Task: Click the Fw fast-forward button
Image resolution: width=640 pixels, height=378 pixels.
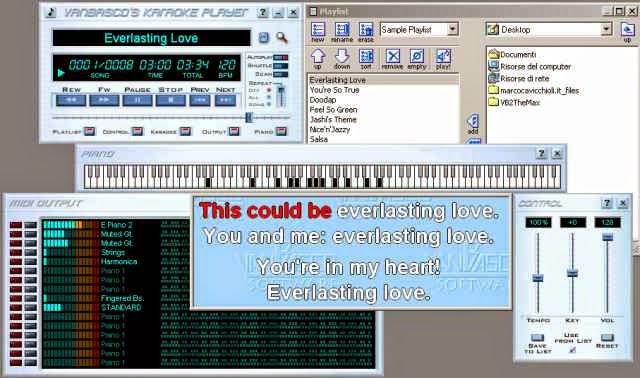Action: tap(104, 100)
